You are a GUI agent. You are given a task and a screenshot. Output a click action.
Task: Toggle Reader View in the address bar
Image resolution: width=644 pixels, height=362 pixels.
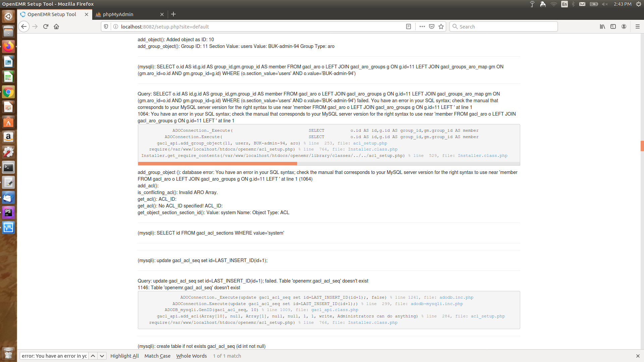point(408,26)
